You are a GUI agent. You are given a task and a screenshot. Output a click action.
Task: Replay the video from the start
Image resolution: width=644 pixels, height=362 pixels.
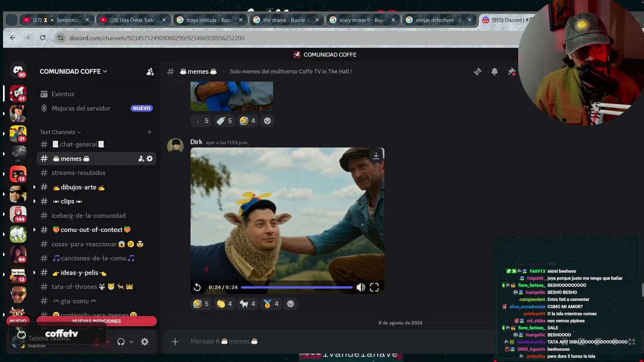(x=197, y=287)
